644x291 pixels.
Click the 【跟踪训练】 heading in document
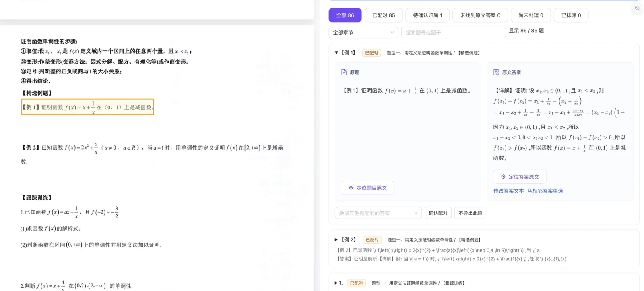point(37,197)
